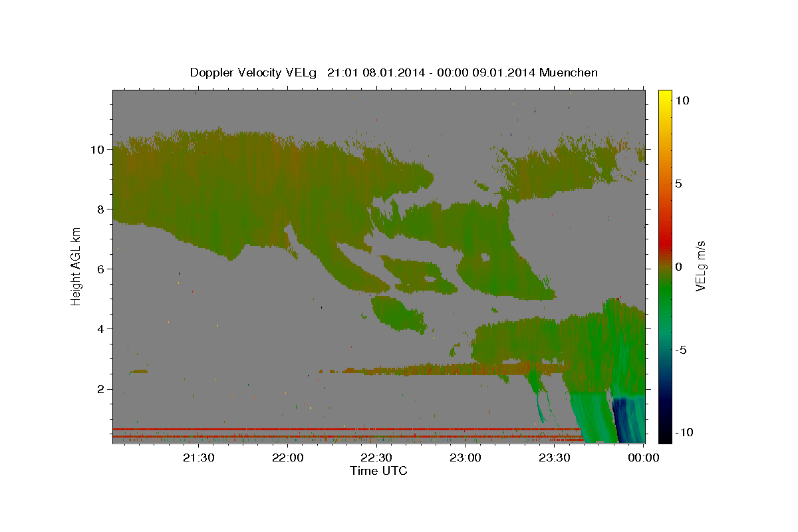The width and height of the screenshot is (798, 532).
Task: Click the 00:00 time tick label
Action: coord(643,458)
